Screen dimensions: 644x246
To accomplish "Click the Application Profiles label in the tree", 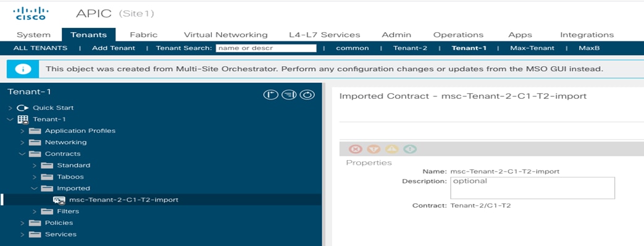I will pyautogui.click(x=80, y=131).
